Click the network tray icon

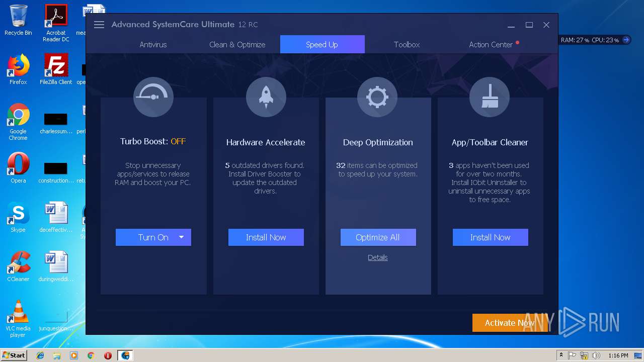(x=584, y=355)
